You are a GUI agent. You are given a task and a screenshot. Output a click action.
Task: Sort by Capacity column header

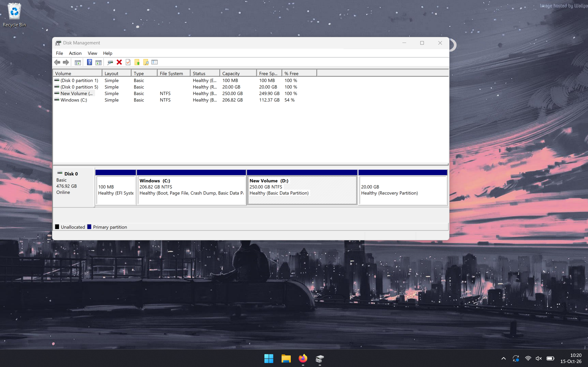[238, 74]
